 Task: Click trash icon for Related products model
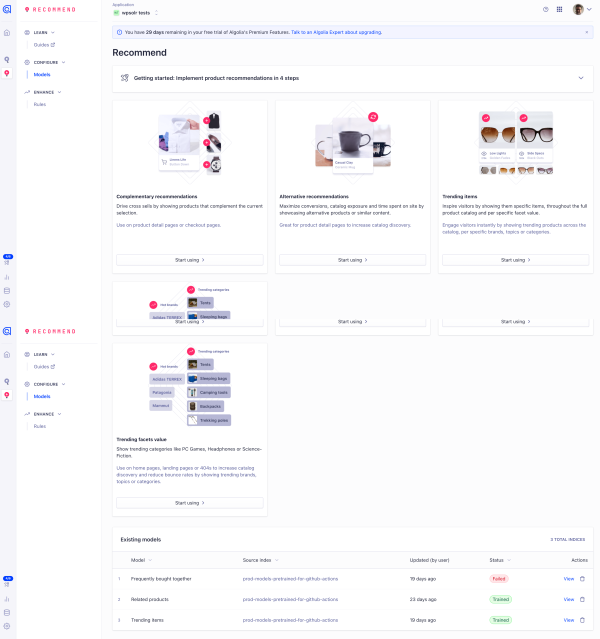(x=583, y=599)
